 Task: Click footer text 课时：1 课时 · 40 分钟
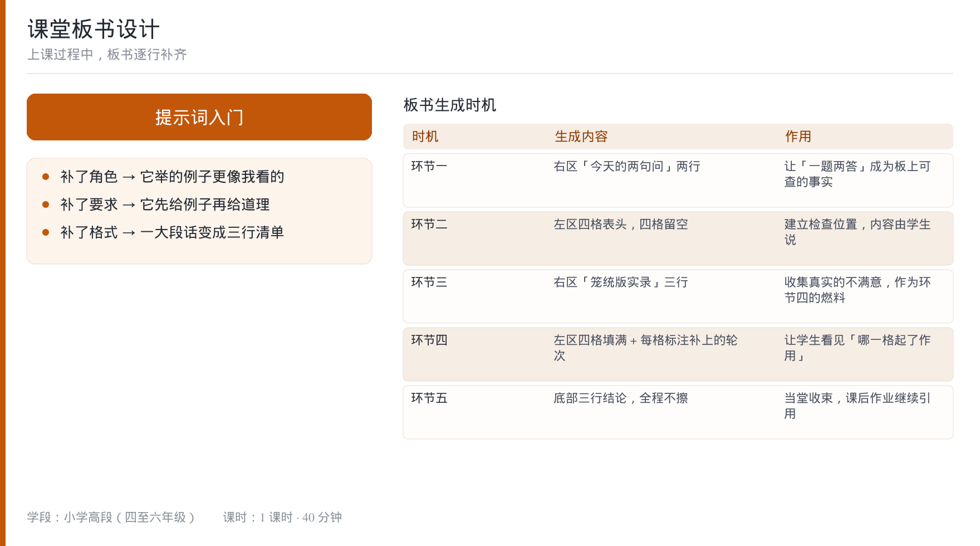tap(282, 517)
